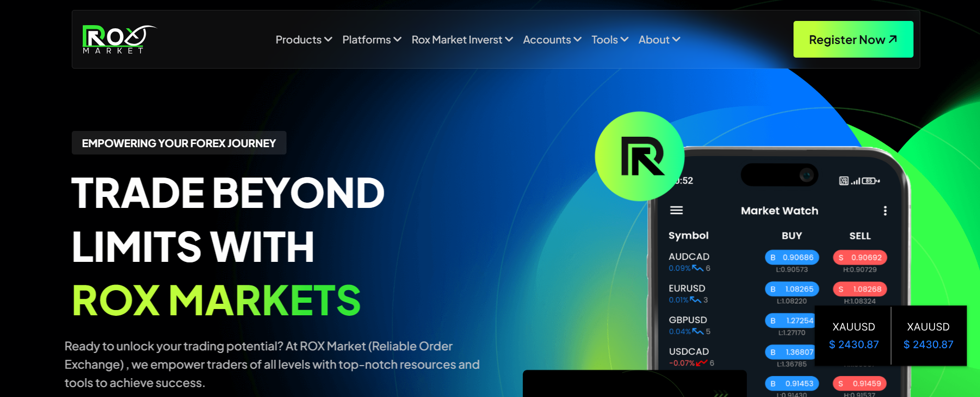Click the green circular R logo badge
Screen dimensions: 980x397
click(640, 156)
